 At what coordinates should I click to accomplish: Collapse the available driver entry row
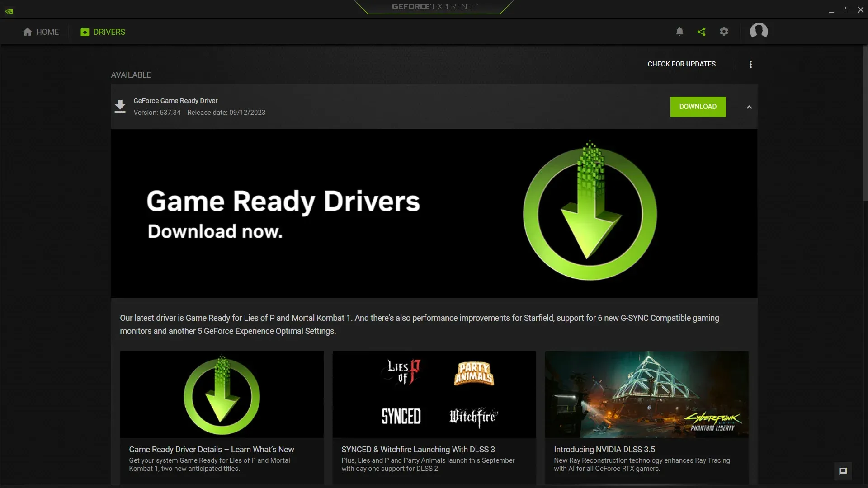click(749, 107)
